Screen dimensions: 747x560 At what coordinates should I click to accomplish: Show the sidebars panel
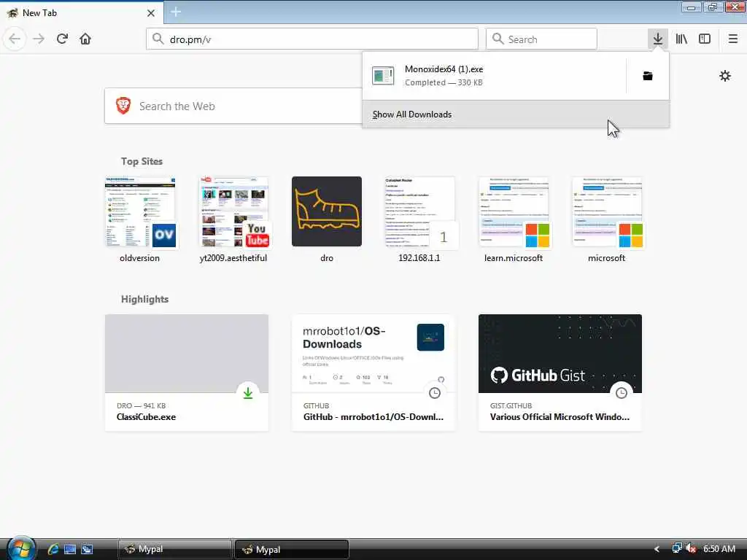click(705, 39)
